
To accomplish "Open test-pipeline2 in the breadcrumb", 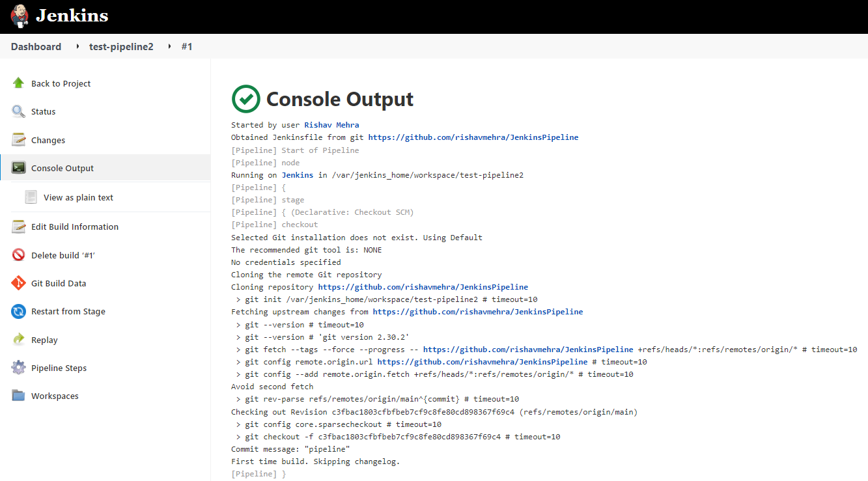I will (x=121, y=47).
